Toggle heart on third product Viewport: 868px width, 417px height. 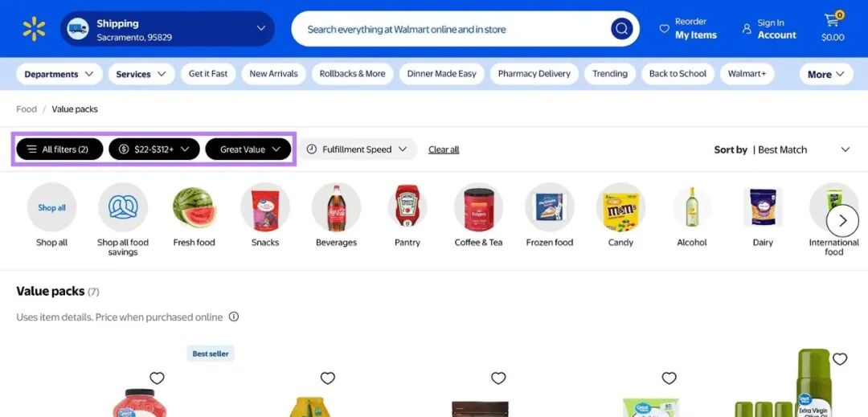pyautogui.click(x=498, y=378)
